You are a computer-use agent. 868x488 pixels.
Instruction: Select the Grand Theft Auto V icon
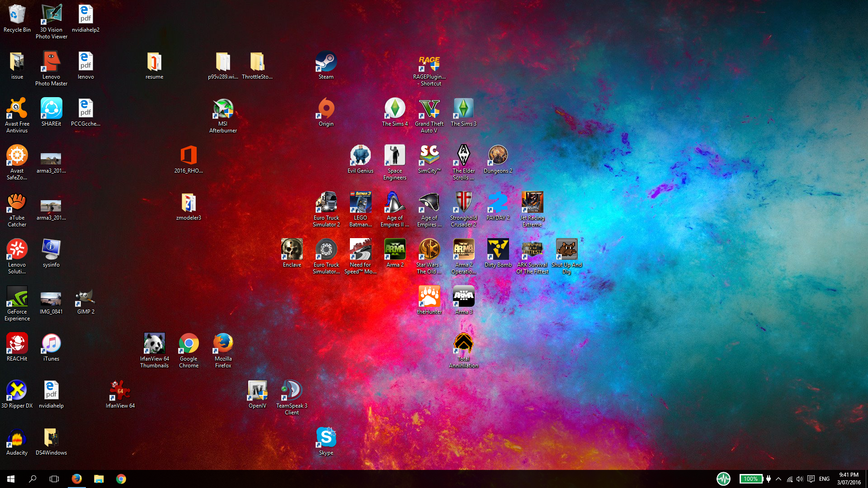click(429, 109)
